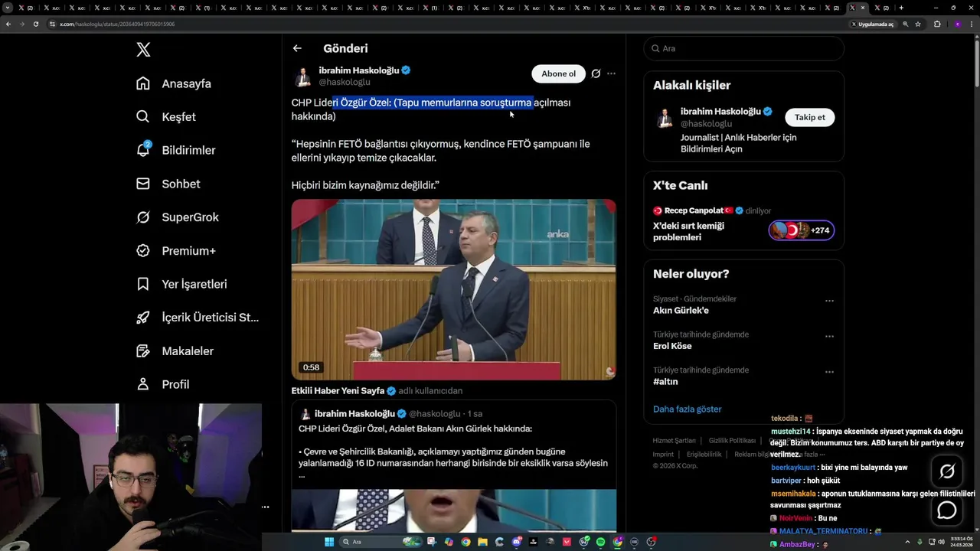Image resolution: width=980 pixels, height=551 pixels.
Task: Click the Grok icon beside Abone ol
Action: (596, 73)
